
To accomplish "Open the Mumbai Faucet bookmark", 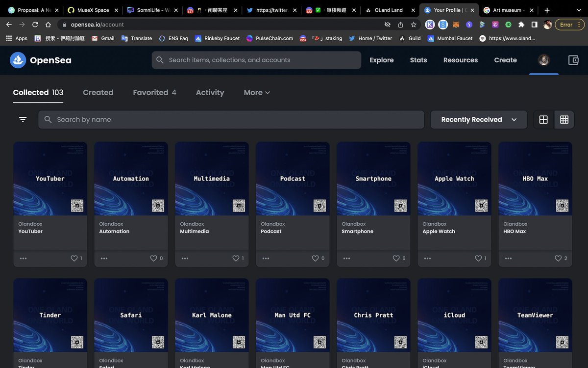I will (450, 38).
